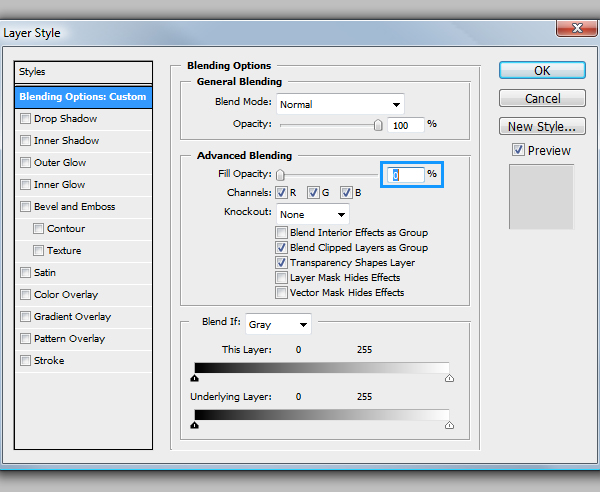This screenshot has height=492, width=600.
Task: Open the Inner Glow settings label
Action: [59, 185]
